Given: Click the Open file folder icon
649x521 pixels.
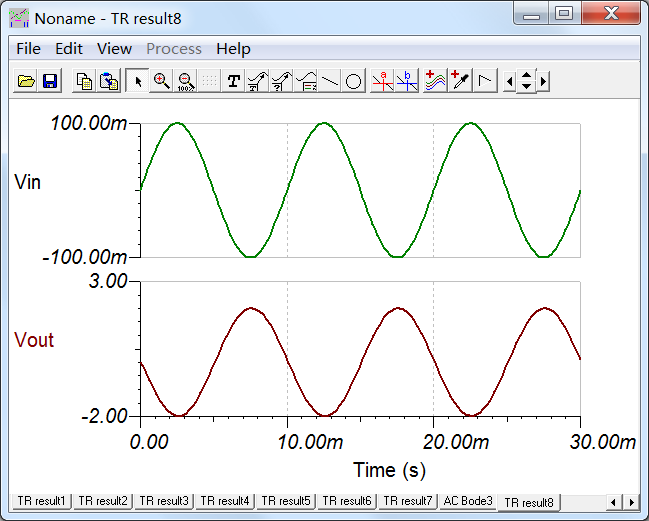Looking at the screenshot, I should [27, 81].
